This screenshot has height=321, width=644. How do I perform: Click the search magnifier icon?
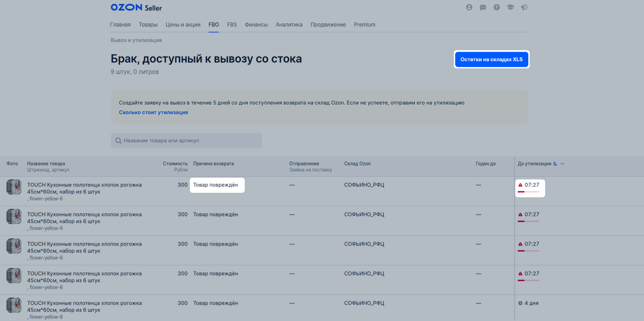pos(118,141)
